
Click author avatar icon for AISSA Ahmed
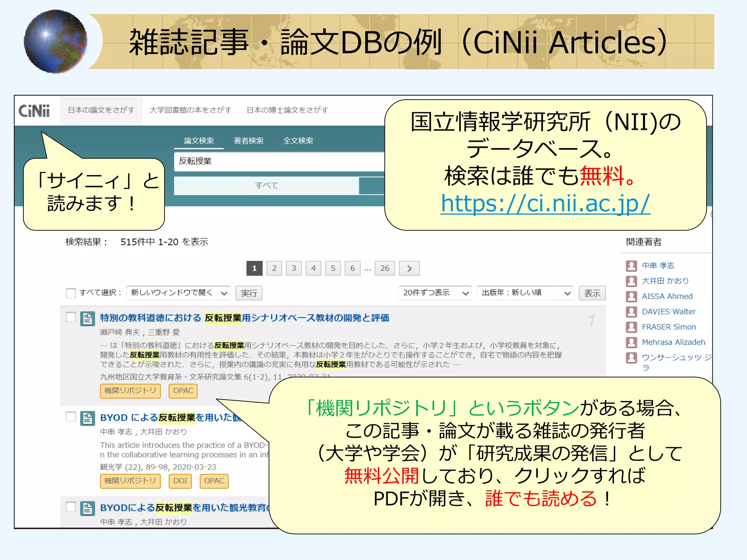631,296
